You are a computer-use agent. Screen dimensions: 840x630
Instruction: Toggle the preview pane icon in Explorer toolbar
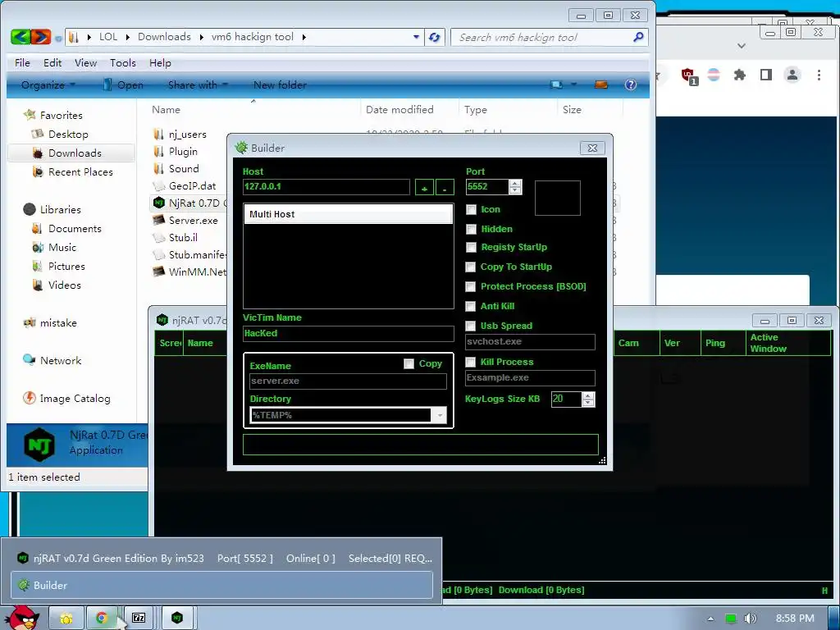point(600,84)
